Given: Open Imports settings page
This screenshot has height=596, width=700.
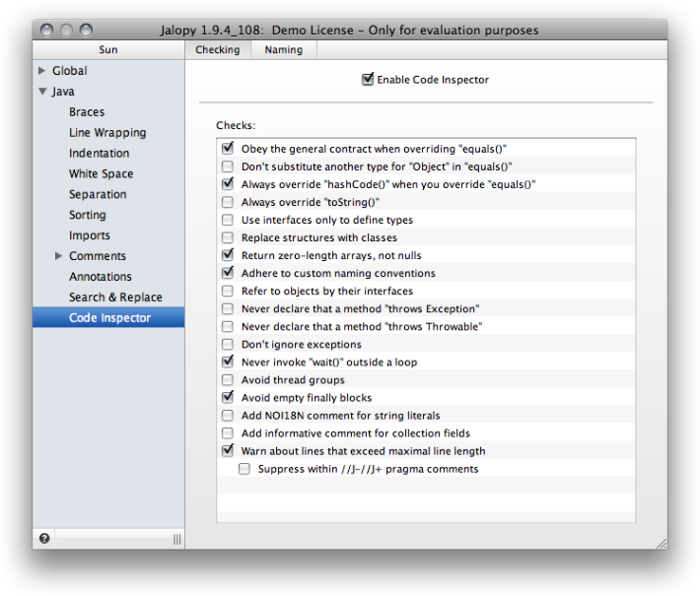Looking at the screenshot, I should (x=90, y=235).
